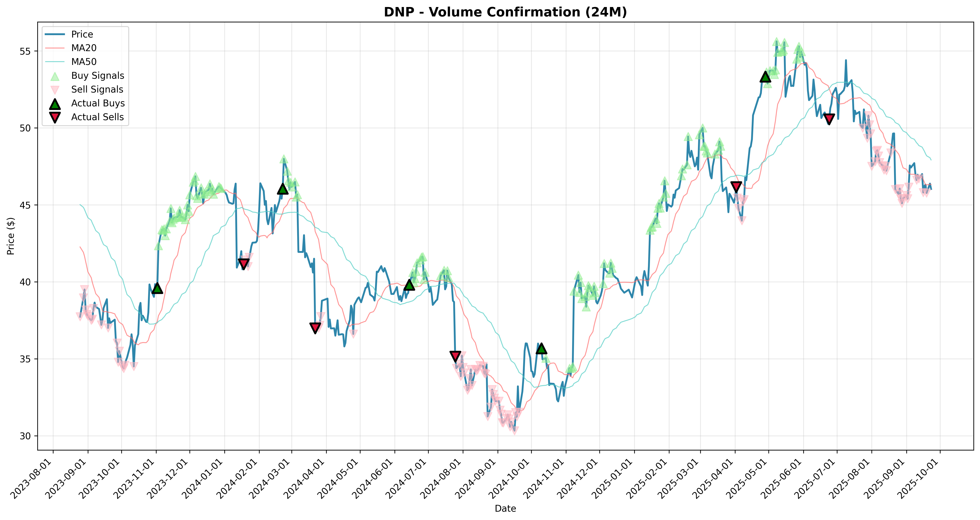
Task: Click the Price ($) y-axis label
Action: point(11,236)
